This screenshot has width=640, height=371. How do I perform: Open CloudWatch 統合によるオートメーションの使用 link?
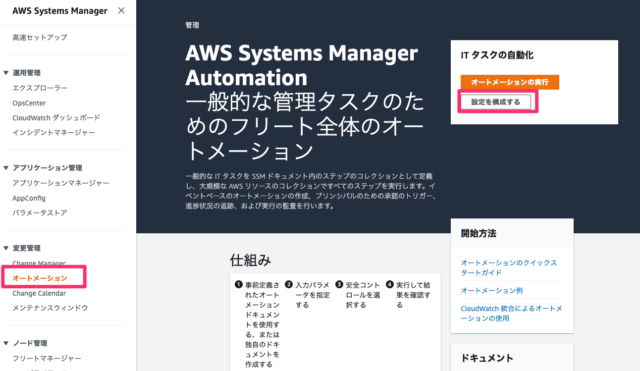511,313
